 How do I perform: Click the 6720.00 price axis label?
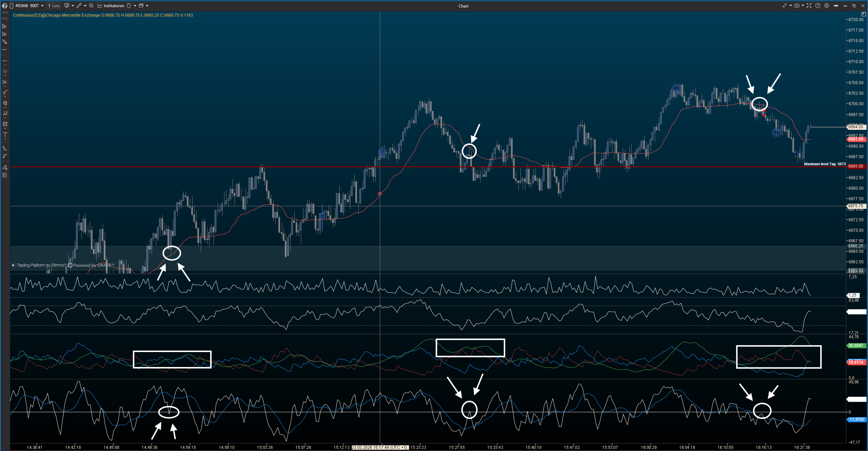pyautogui.click(x=856, y=20)
